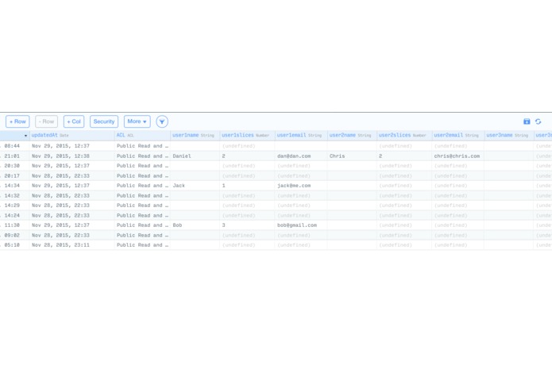Select undefined user1slices cell in 08:44 row
The image size is (552, 392).
248,146
